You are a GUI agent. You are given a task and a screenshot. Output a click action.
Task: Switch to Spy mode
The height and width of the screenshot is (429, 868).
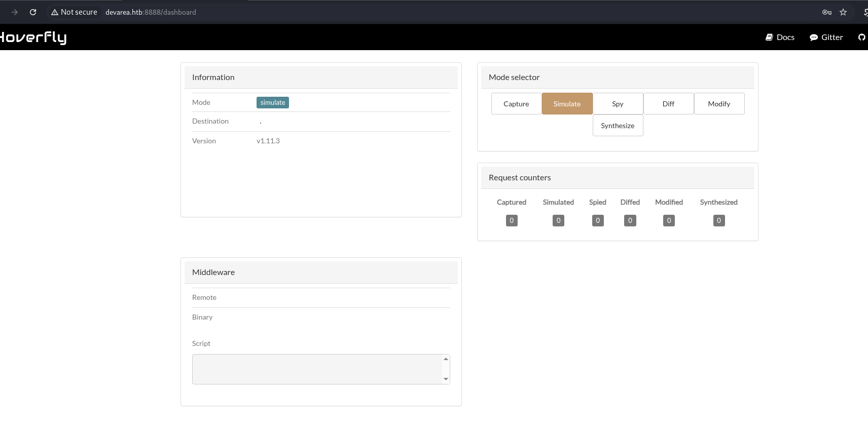coord(618,104)
